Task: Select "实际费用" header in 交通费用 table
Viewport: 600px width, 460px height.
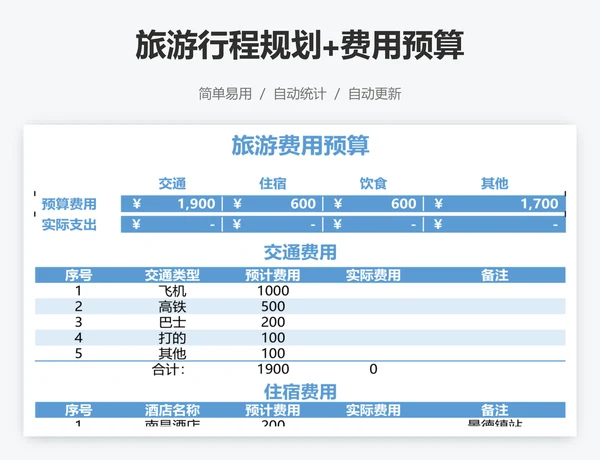Action: pos(373,275)
